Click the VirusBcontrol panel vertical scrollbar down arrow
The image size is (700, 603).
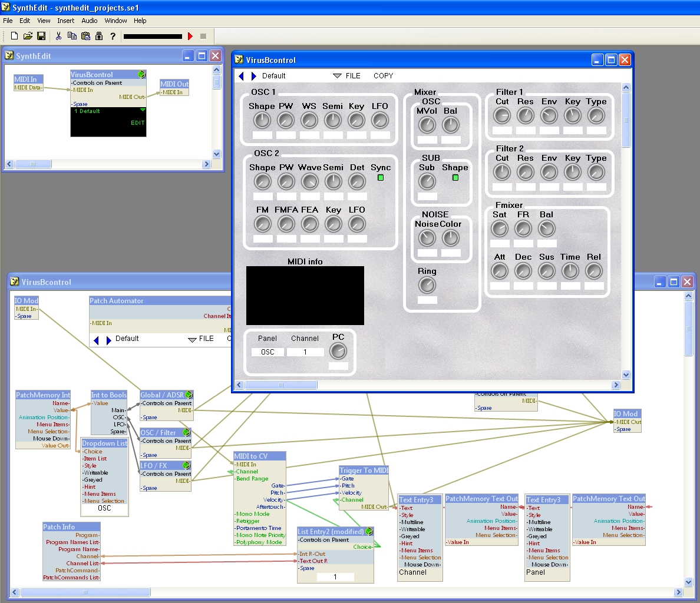tap(626, 375)
